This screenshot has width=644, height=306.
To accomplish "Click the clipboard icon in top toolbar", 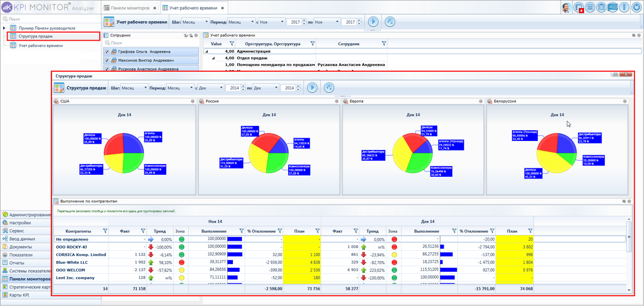I will (x=602, y=8).
